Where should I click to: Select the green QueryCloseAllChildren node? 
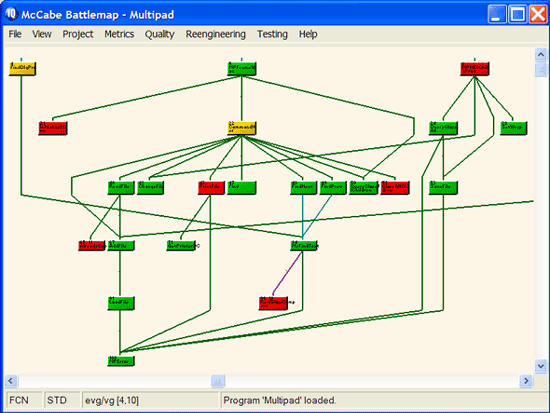pyautogui.click(x=364, y=187)
